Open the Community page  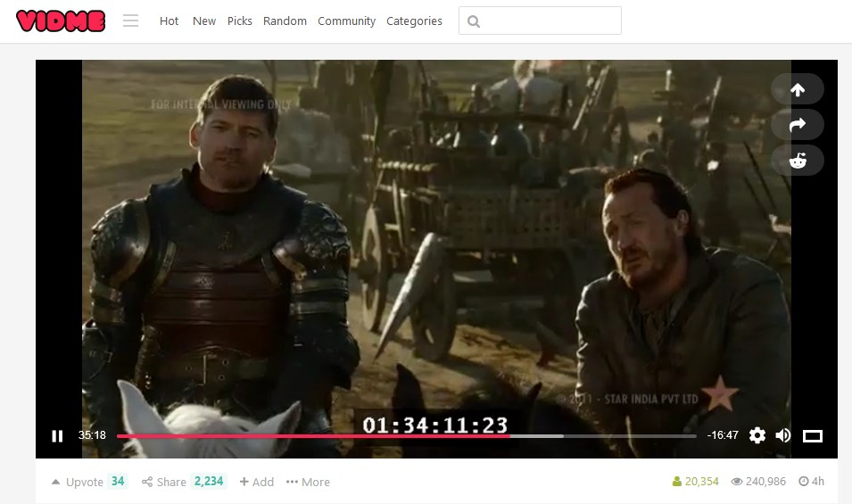(347, 21)
